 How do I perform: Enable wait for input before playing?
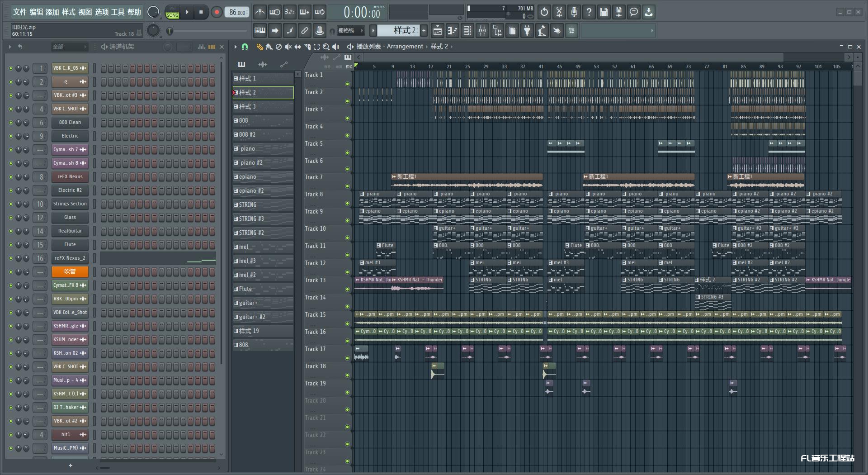[274, 12]
